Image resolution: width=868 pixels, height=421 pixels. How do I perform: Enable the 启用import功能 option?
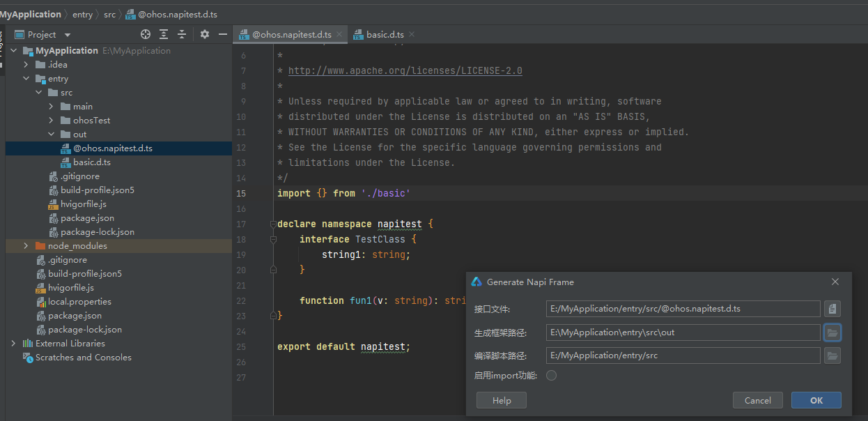point(551,376)
